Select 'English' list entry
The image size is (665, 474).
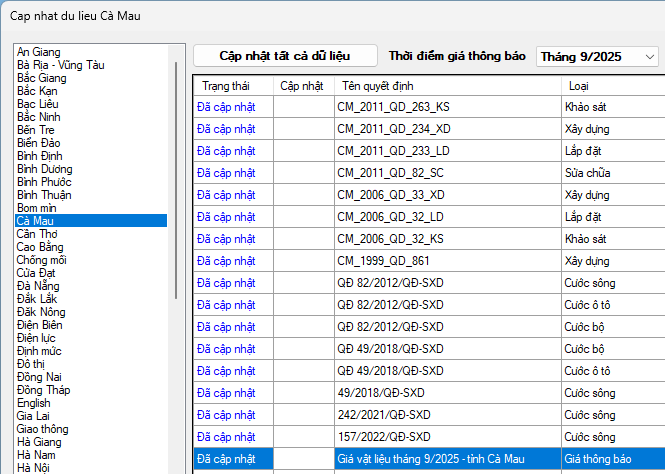(x=33, y=403)
